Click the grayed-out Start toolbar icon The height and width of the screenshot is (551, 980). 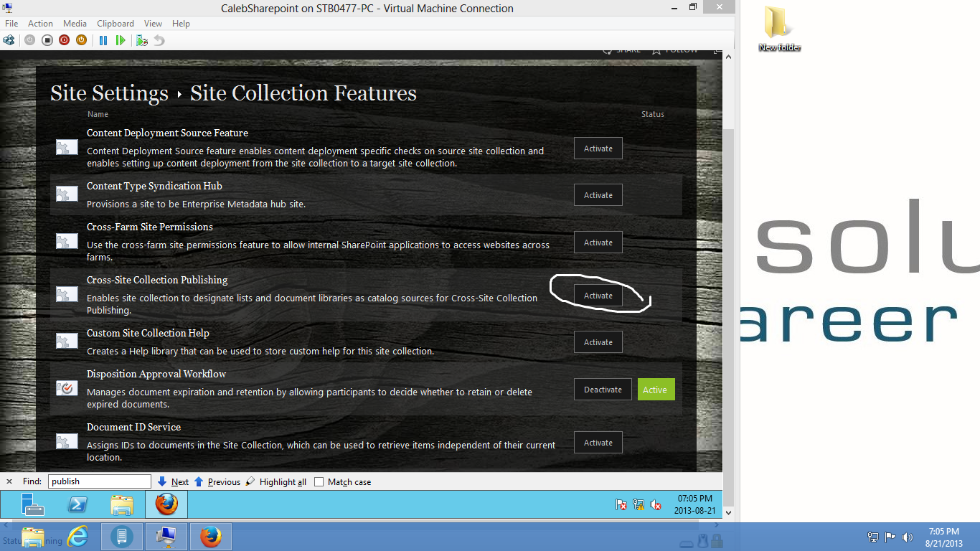pos(29,40)
